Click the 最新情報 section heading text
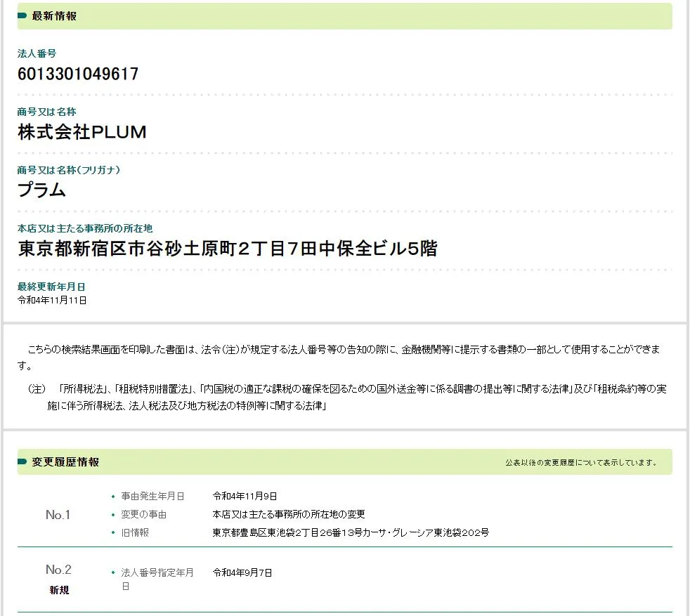Viewport: 690px width, 616px height. (54, 15)
